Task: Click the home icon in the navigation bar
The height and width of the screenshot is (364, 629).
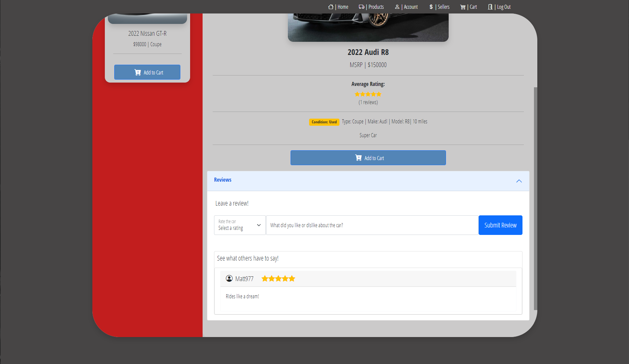Action: pos(331,7)
